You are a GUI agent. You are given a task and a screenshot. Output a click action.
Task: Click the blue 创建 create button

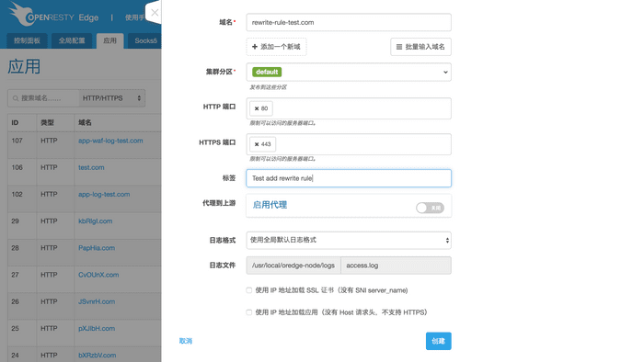(438, 341)
